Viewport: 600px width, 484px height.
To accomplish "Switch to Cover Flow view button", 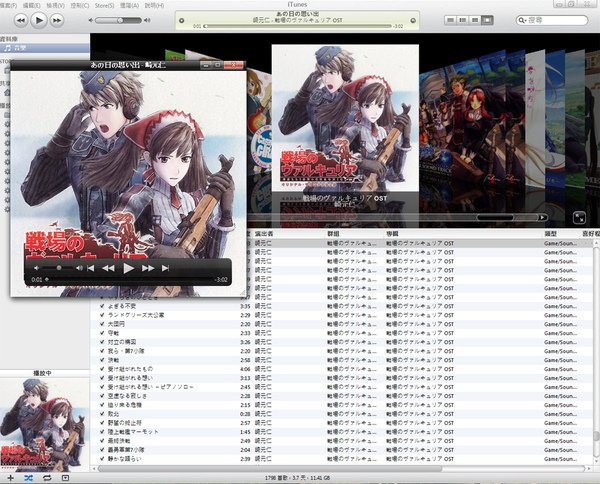I will pos(487,20).
